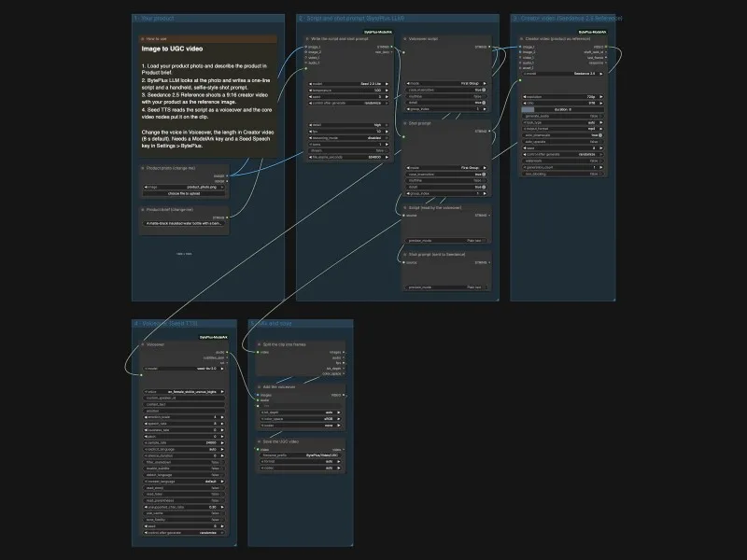747x560 pixels.
Task: Open the image dropdown showing product_photo.png
Action: coord(184,188)
